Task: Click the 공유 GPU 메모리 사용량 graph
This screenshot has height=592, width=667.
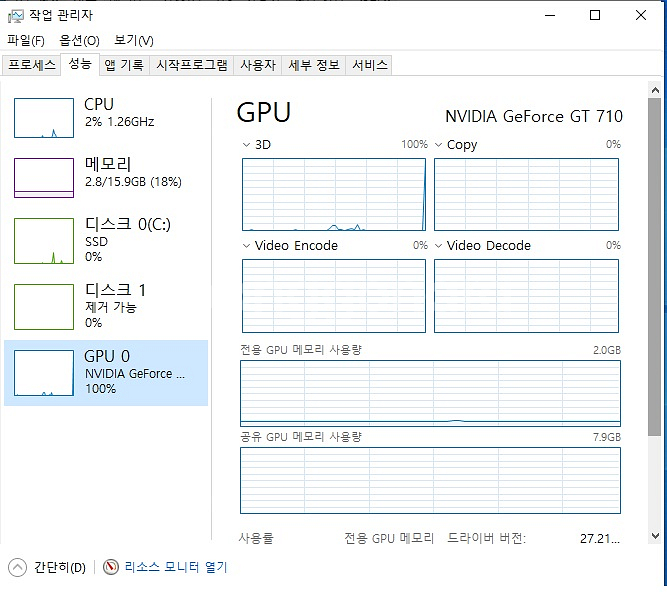Action: (430, 481)
